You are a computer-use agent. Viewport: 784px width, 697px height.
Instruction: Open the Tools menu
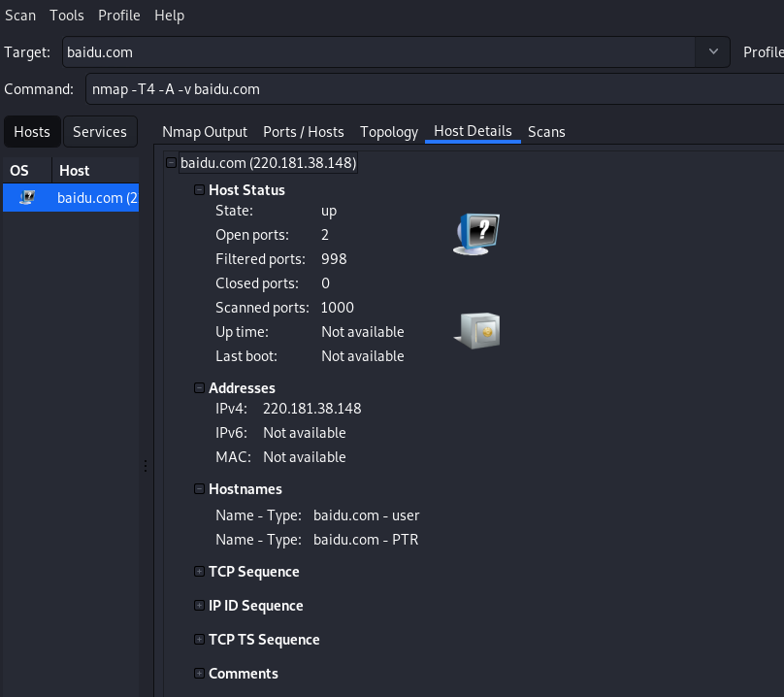pos(67,16)
